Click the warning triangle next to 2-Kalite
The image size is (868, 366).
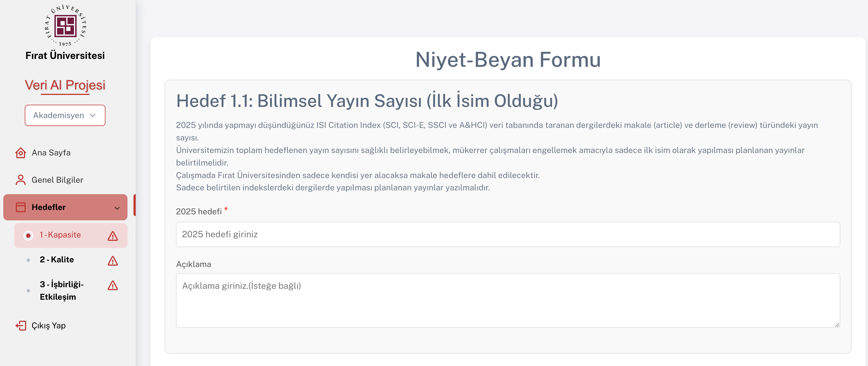click(113, 261)
